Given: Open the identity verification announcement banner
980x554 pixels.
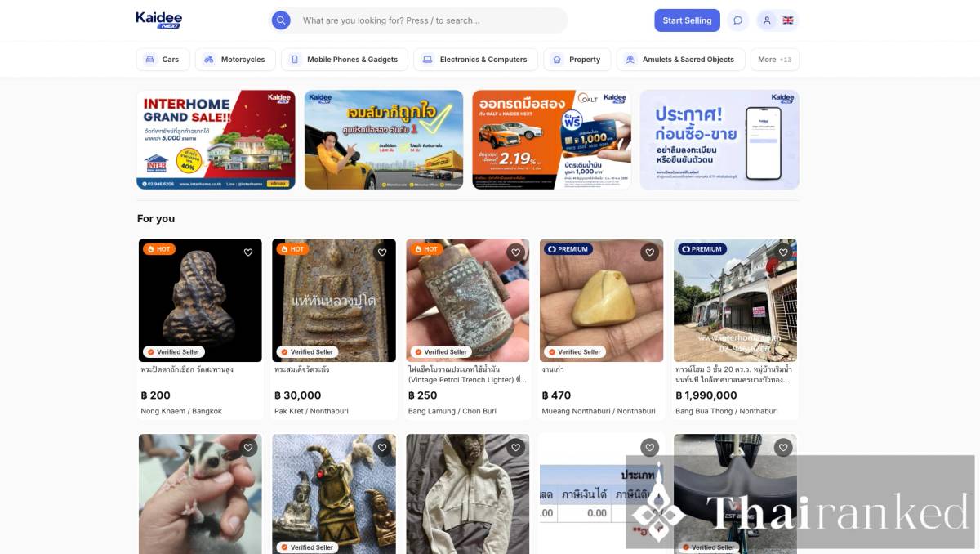Looking at the screenshot, I should pyautogui.click(x=719, y=140).
